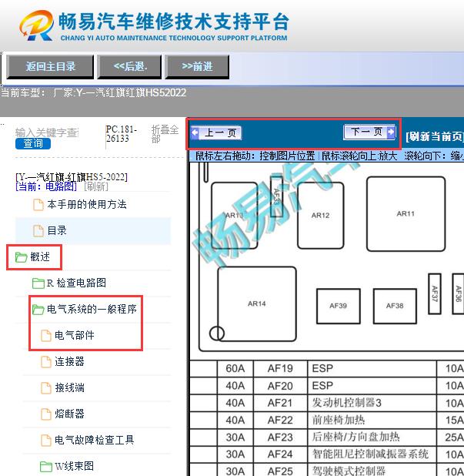
Task: Click fuse AF39 in the diagram
Action: click(338, 306)
